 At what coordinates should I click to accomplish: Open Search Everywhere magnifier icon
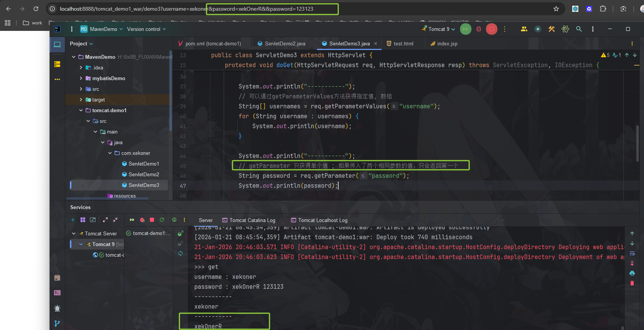579,29
